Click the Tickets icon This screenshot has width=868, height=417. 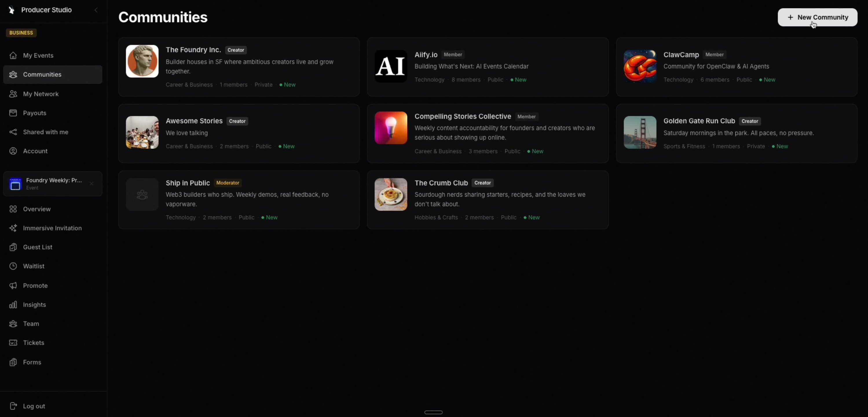pos(13,343)
